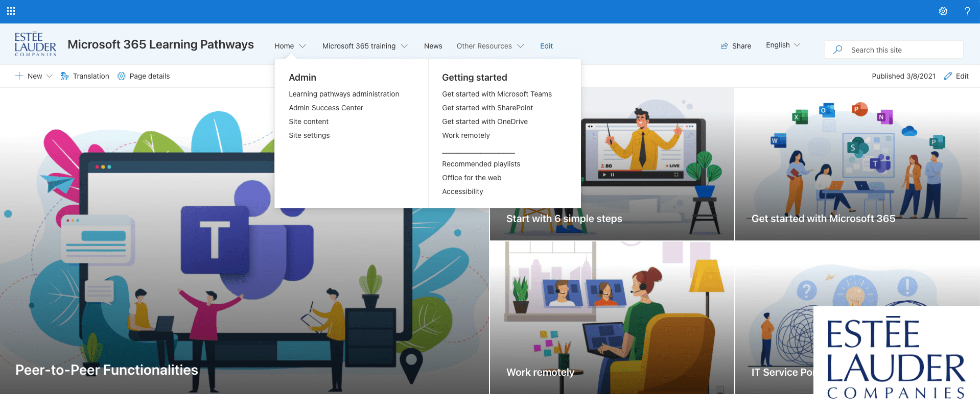This screenshot has height=413, width=980.
Task: Click the Admin menu heading
Action: [302, 78]
